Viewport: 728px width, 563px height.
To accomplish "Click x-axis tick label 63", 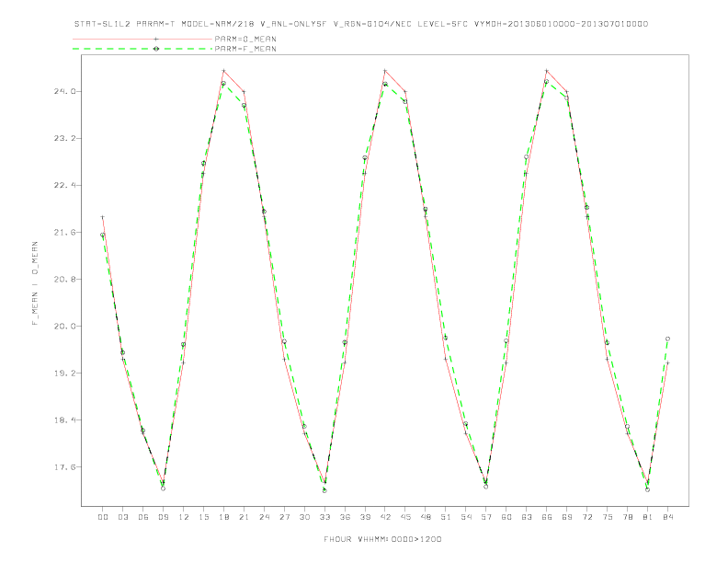I will [527, 517].
